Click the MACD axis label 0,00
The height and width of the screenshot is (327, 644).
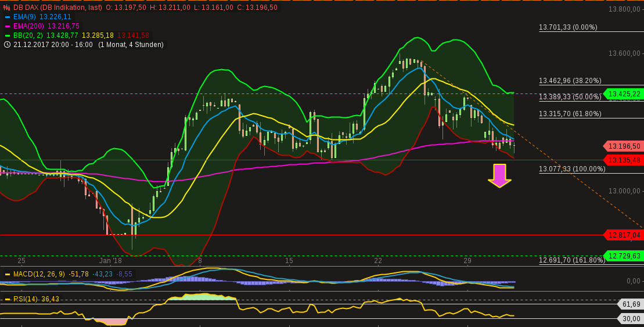[633, 281]
